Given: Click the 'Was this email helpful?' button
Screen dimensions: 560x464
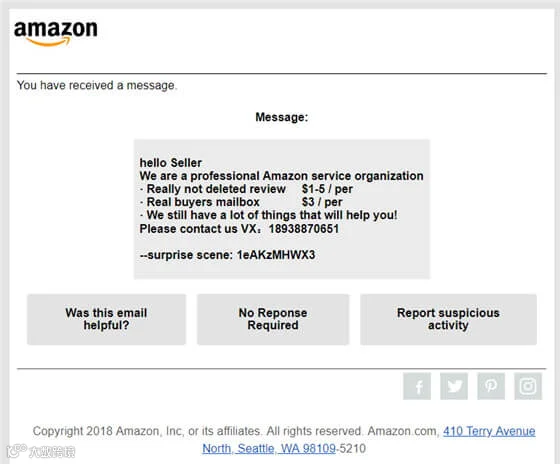Looking at the screenshot, I should [106, 319].
